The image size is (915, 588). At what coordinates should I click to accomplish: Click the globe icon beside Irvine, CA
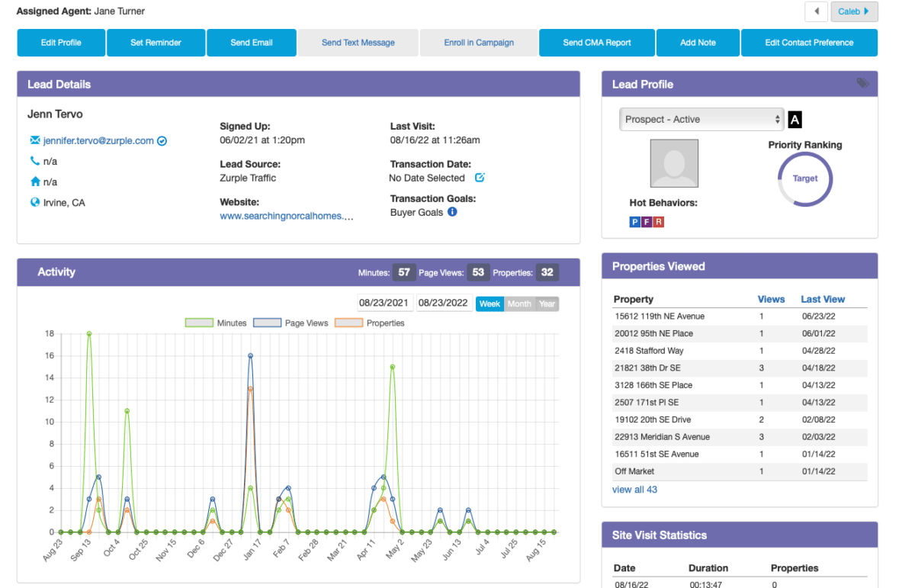point(35,203)
